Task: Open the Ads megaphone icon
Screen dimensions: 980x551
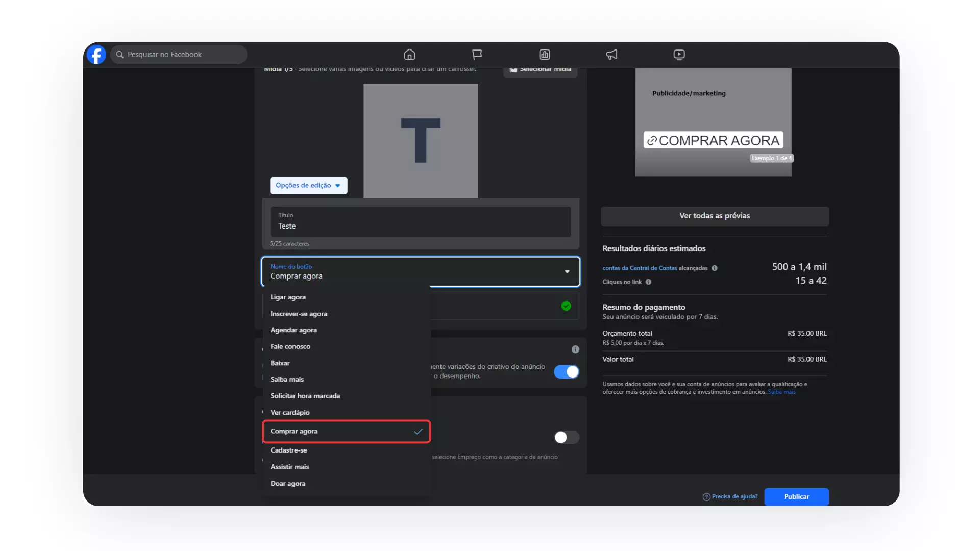Action: (x=611, y=55)
